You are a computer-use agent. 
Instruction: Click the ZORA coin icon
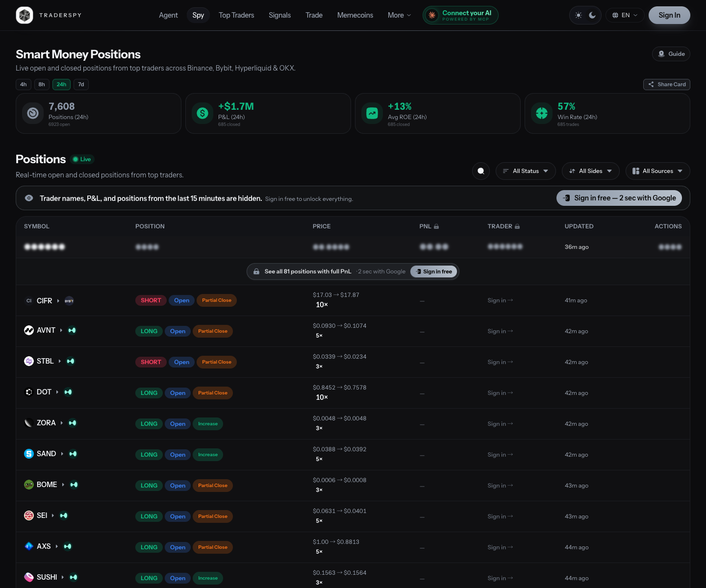[29, 423]
